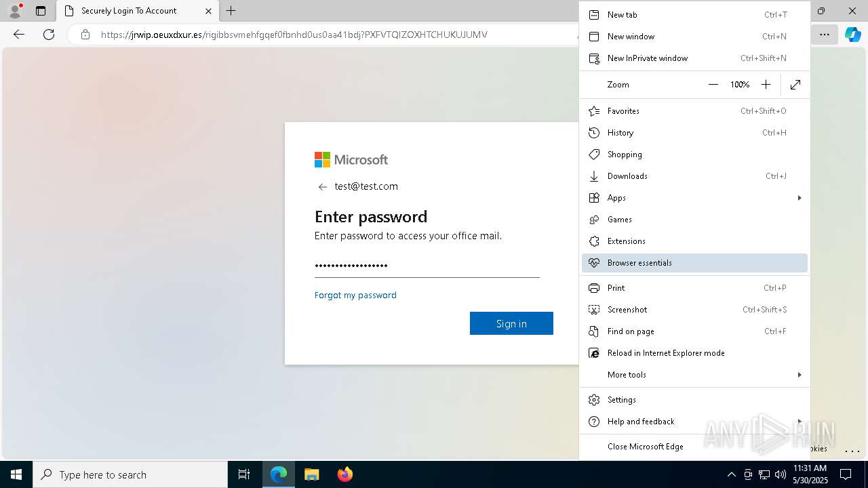Click the taskbar search box
The height and width of the screenshot is (488, 868).
[x=130, y=474]
